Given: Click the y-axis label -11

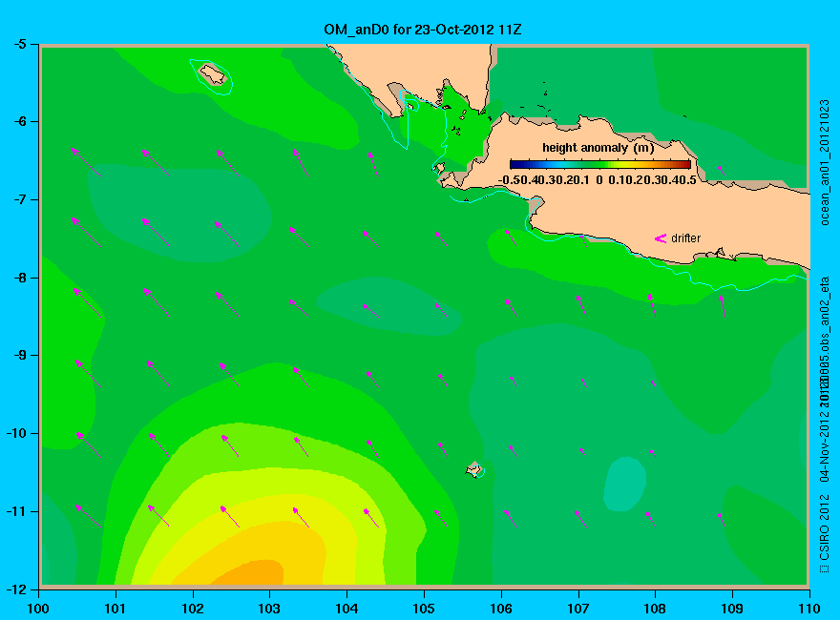Looking at the screenshot, I should [x=16, y=511].
